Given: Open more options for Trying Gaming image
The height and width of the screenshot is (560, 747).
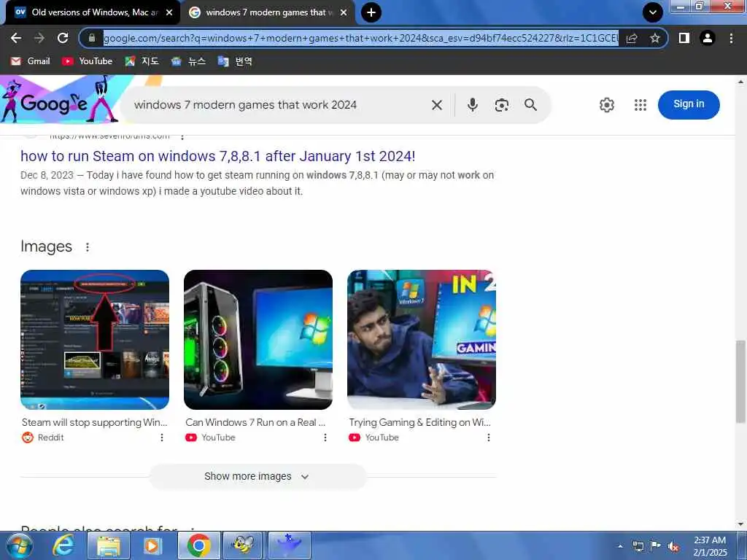Looking at the screenshot, I should click(489, 437).
